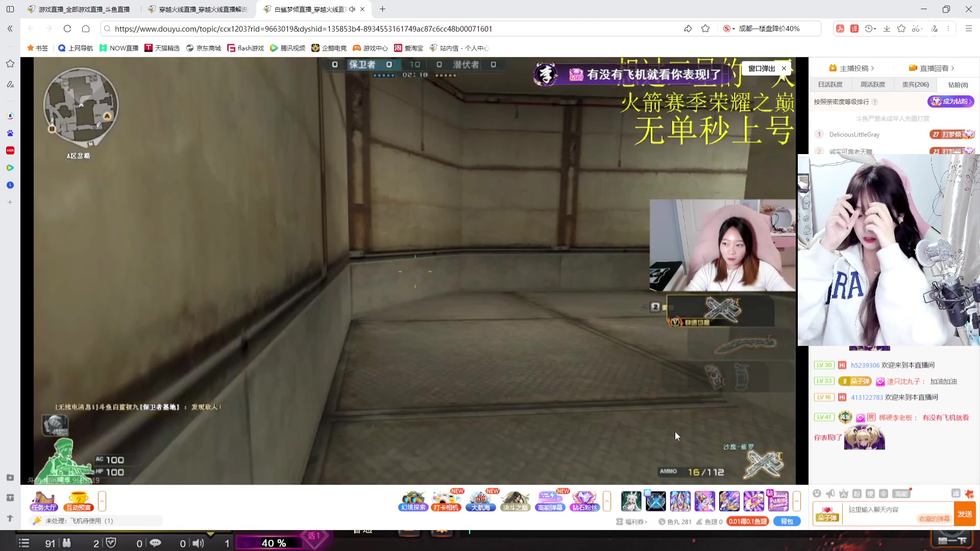Click the 0.01得0.1鱼翅 offer button
980x551 pixels.
748,521
